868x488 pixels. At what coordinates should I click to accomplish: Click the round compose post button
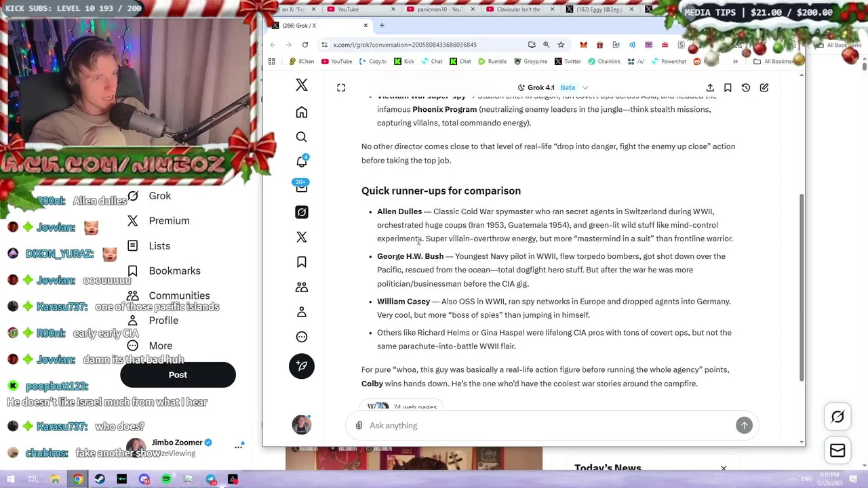(302, 366)
